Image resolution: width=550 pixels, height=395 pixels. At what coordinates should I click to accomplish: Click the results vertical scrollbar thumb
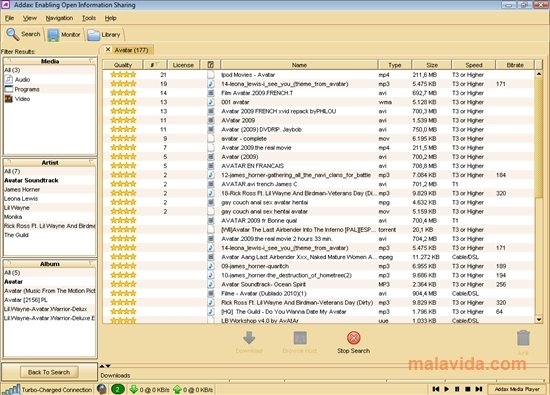[539, 137]
